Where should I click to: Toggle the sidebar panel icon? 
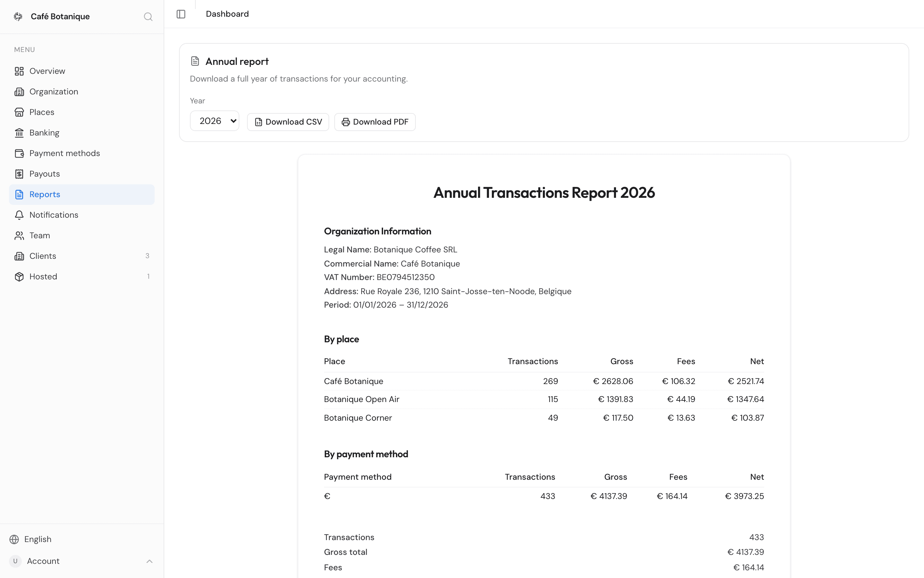click(181, 14)
